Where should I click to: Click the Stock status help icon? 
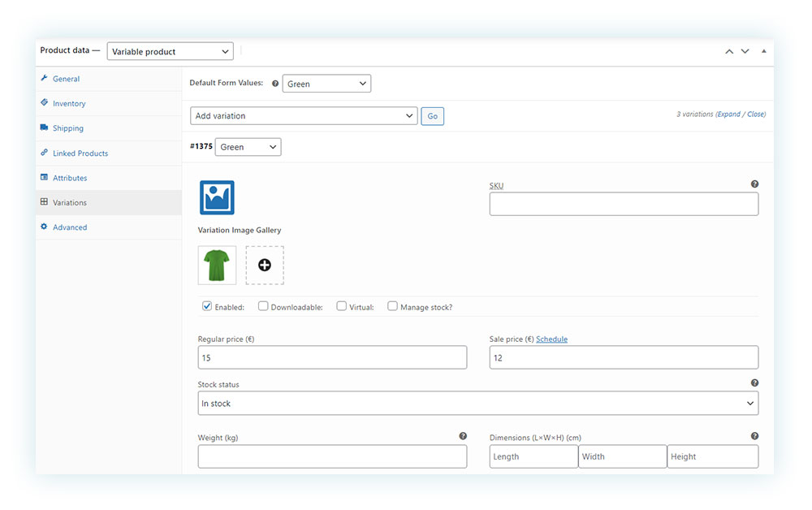coord(754,383)
